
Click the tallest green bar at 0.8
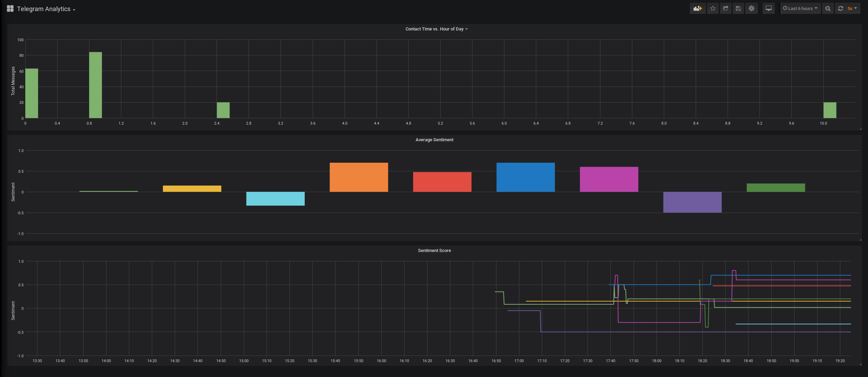tap(95, 85)
